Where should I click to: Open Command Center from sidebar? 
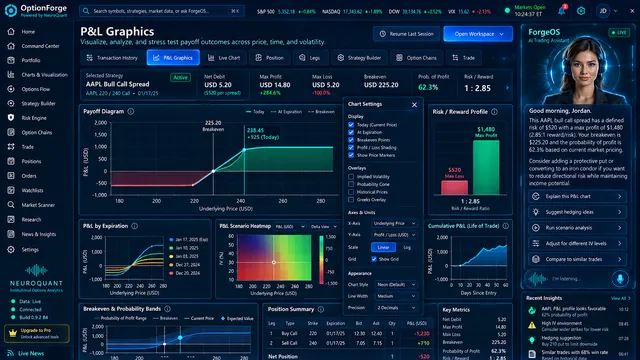click(35, 46)
